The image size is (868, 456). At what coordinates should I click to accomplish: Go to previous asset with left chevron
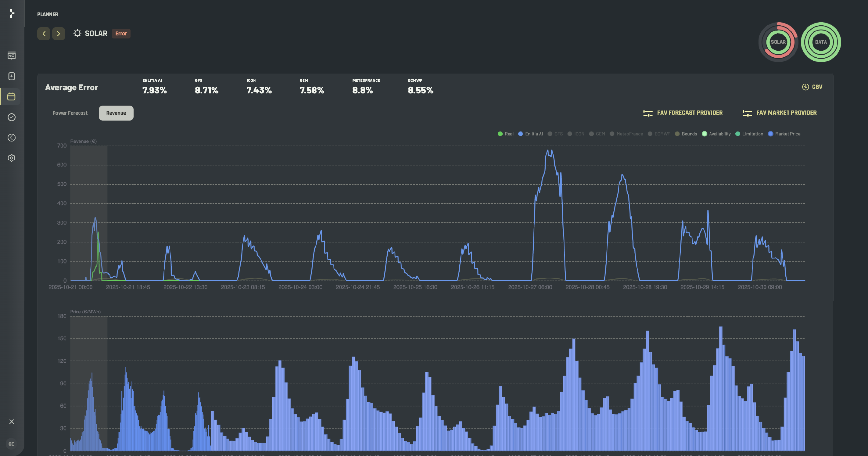(44, 34)
